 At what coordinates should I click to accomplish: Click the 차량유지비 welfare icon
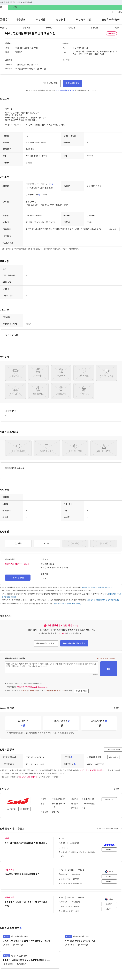[x=61, y=373]
